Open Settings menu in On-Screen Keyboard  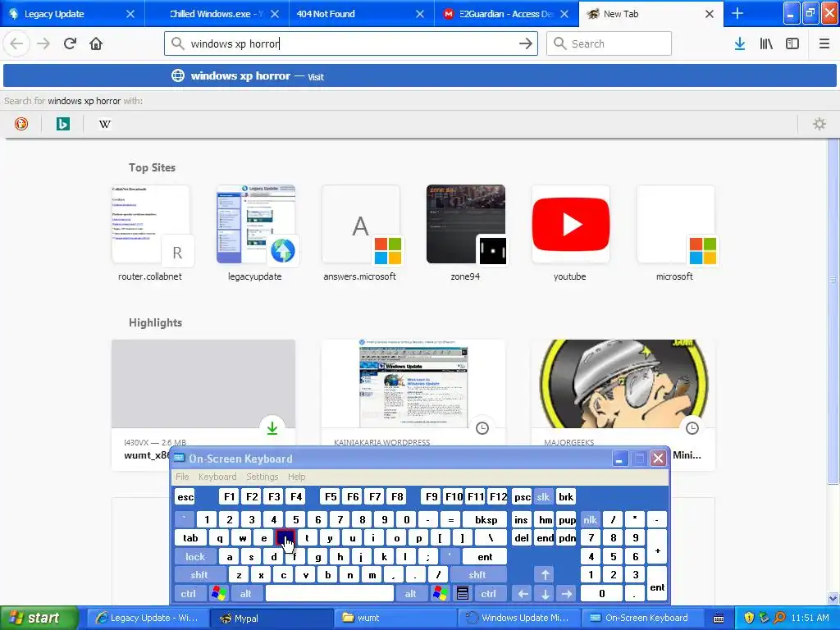(x=262, y=477)
